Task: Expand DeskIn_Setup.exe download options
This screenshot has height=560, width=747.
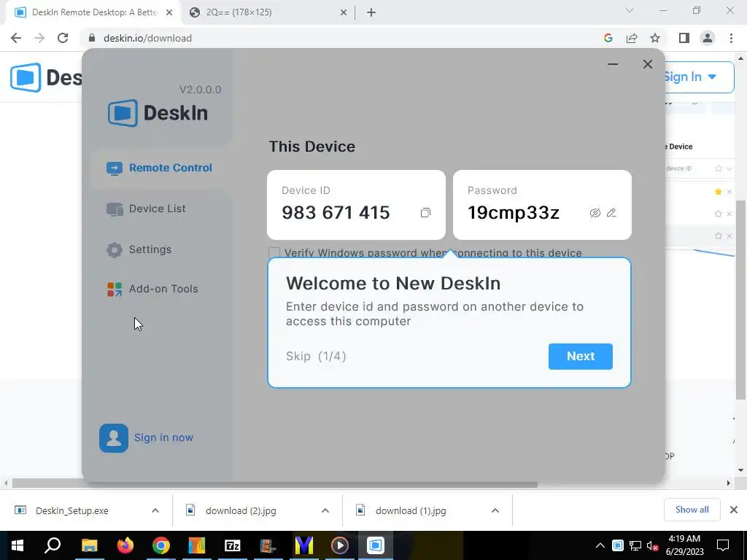Action: tap(155, 510)
